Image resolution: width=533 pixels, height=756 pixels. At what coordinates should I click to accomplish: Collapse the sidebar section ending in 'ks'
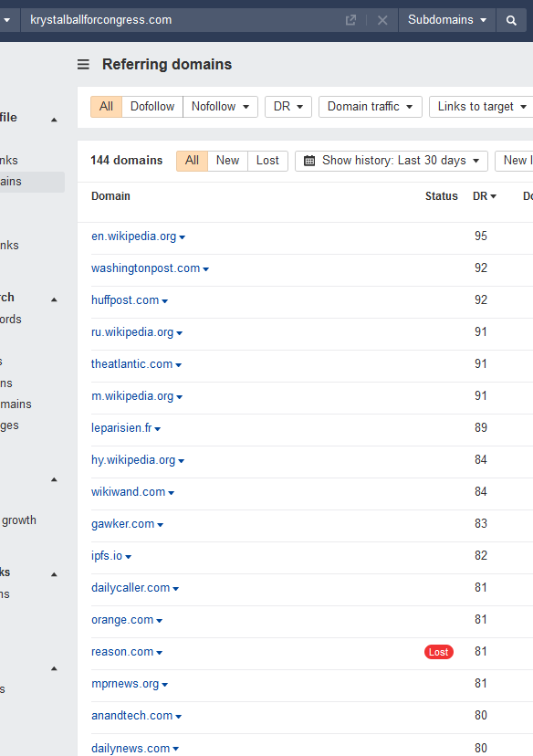pos(54,573)
